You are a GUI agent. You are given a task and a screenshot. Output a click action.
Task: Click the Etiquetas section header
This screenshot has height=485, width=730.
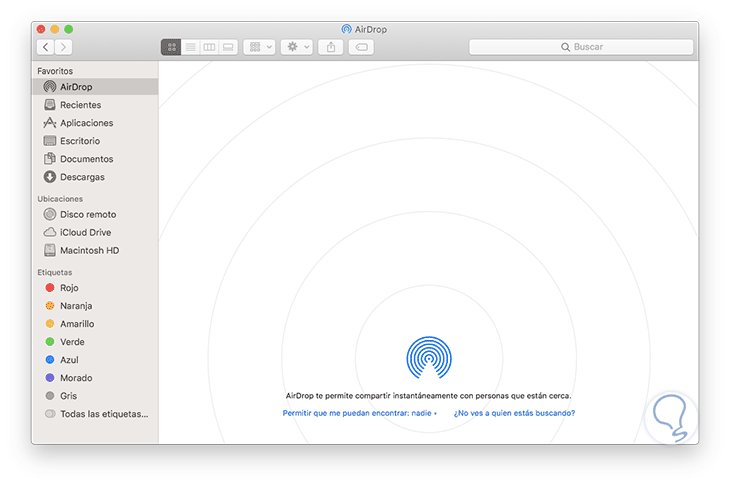(54, 272)
